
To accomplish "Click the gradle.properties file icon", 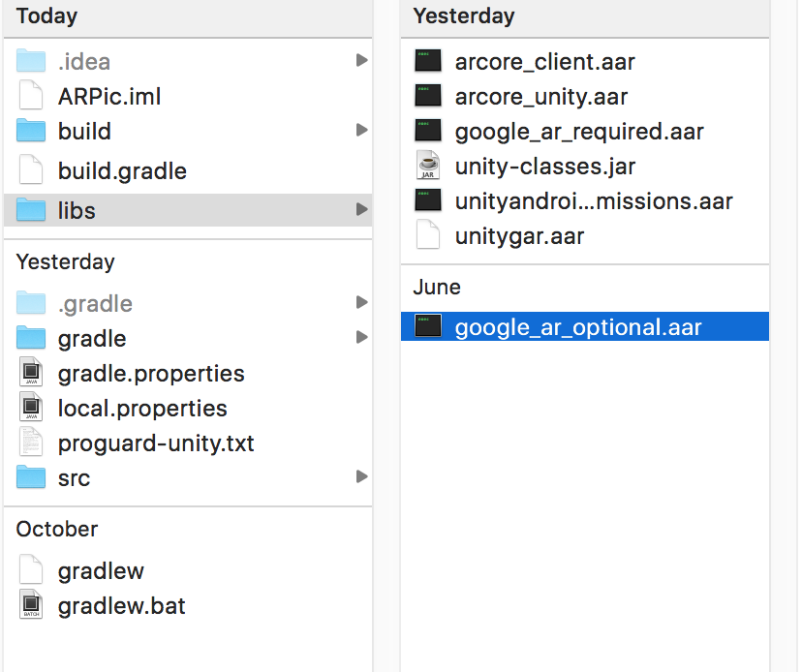I will pos(32,374).
